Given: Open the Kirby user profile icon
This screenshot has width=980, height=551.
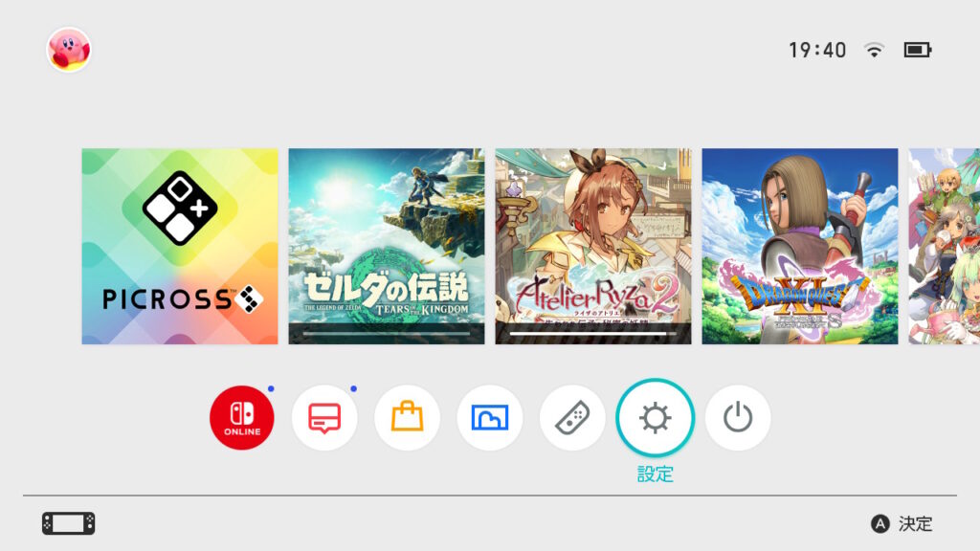Looking at the screenshot, I should tap(69, 50).
